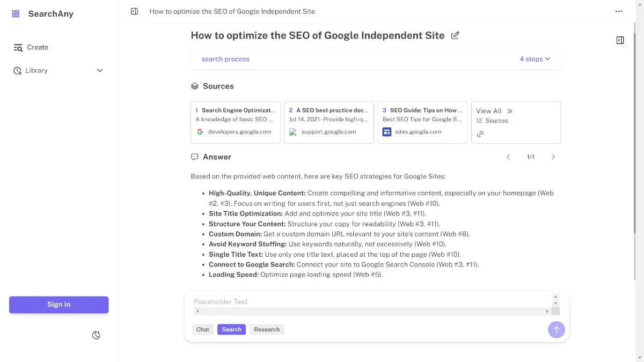
Task: Expand the search process panel
Action: coord(225,59)
